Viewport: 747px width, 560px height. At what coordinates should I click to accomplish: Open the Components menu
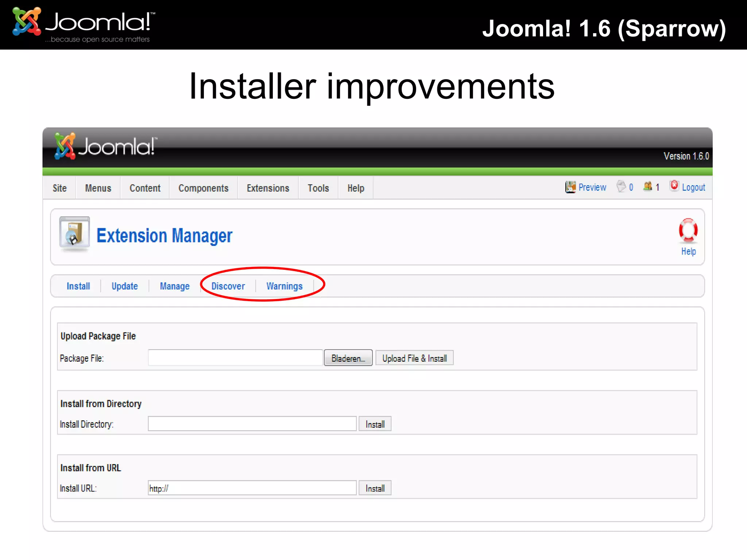coord(204,188)
